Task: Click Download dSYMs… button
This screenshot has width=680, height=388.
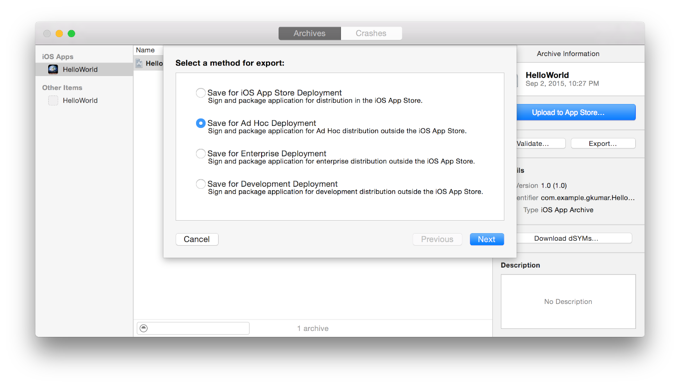Action: coord(574,238)
